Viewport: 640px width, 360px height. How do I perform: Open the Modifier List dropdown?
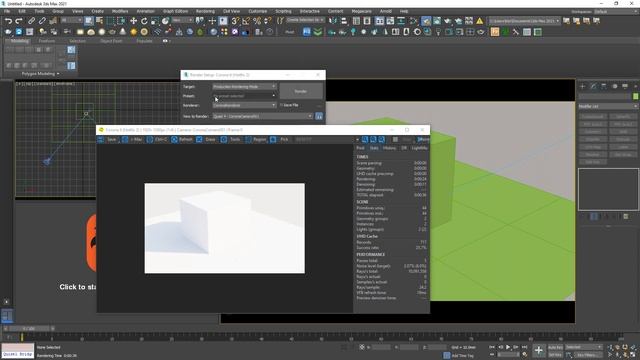607,106
